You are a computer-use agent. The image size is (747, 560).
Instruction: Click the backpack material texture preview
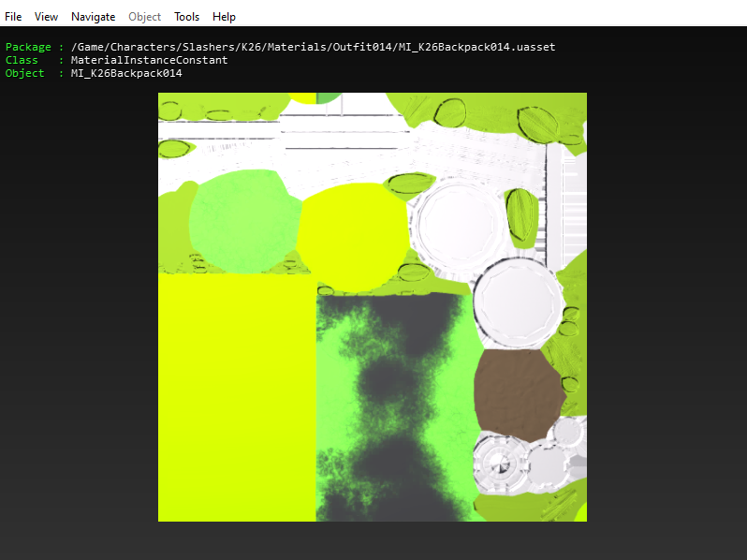coord(373,307)
